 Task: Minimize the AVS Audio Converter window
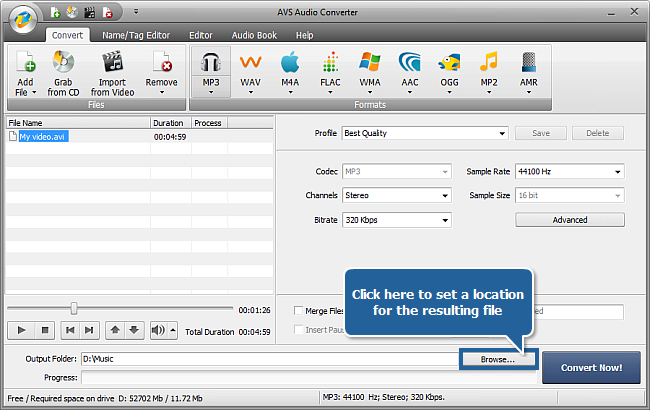pos(611,13)
